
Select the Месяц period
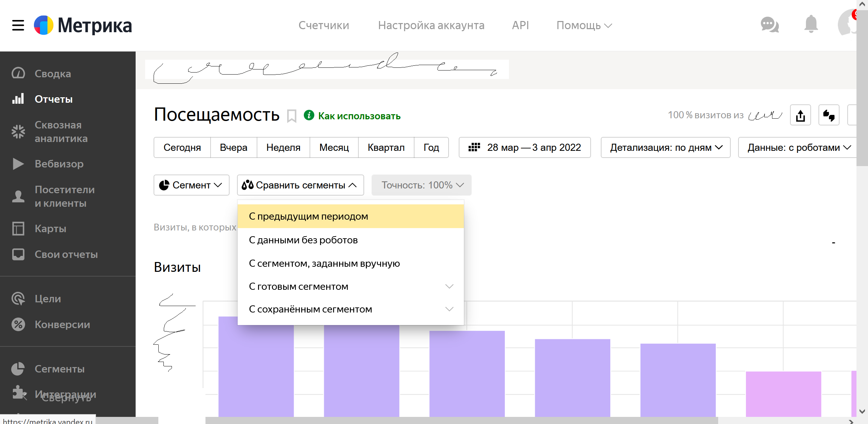click(x=334, y=147)
